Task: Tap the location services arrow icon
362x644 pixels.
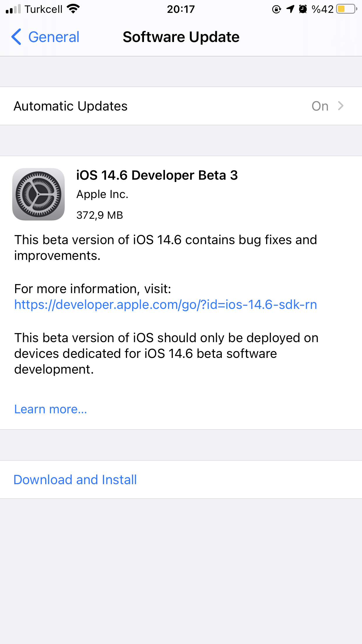Action: (290, 9)
